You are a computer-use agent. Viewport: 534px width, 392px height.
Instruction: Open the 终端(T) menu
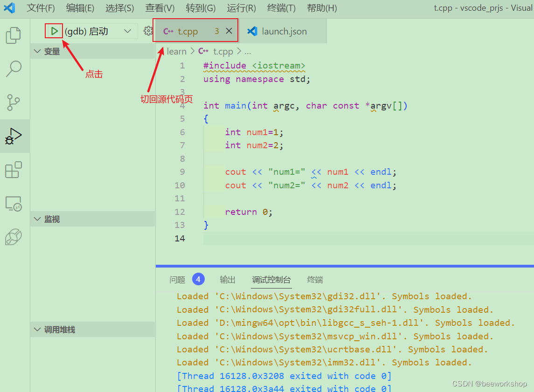(x=281, y=8)
